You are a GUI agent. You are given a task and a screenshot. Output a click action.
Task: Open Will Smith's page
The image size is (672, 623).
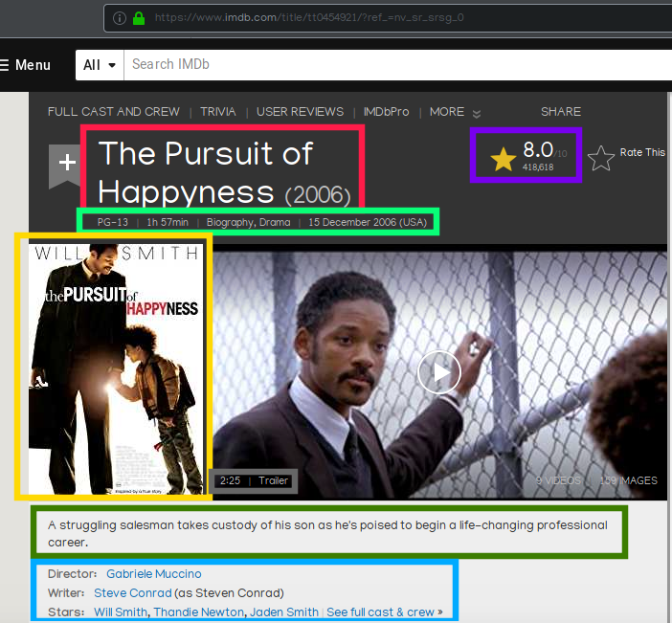pos(121,612)
